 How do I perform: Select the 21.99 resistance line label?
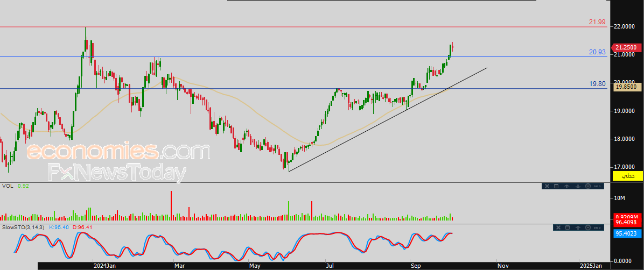[x=597, y=22]
